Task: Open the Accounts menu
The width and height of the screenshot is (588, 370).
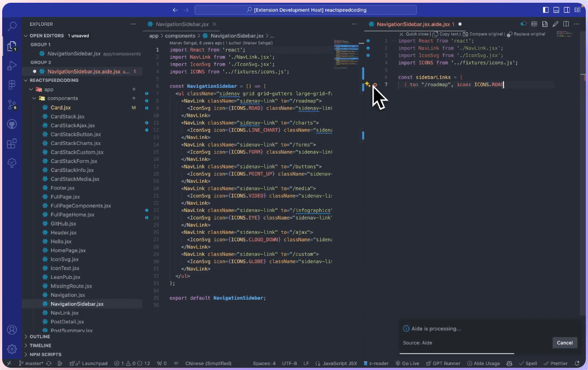Action: pos(12,329)
